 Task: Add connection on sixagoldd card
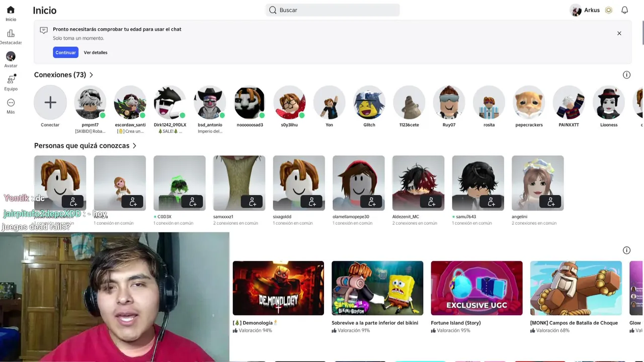312,202
